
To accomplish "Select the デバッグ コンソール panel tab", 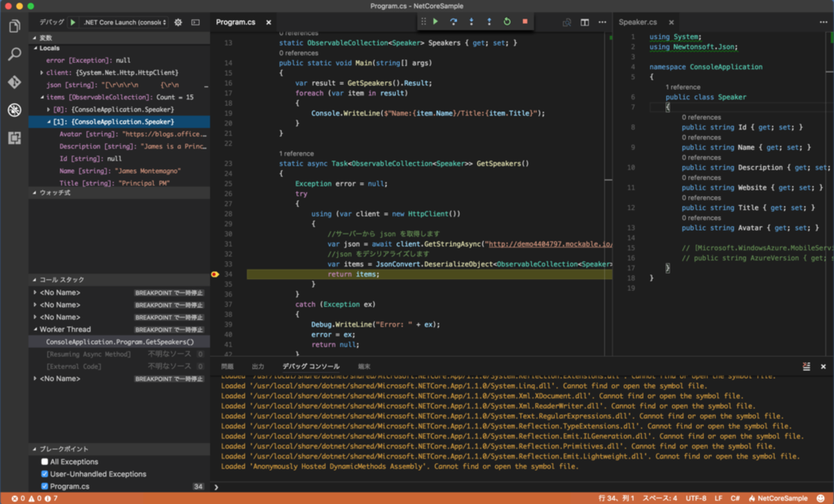I will pos(311,366).
